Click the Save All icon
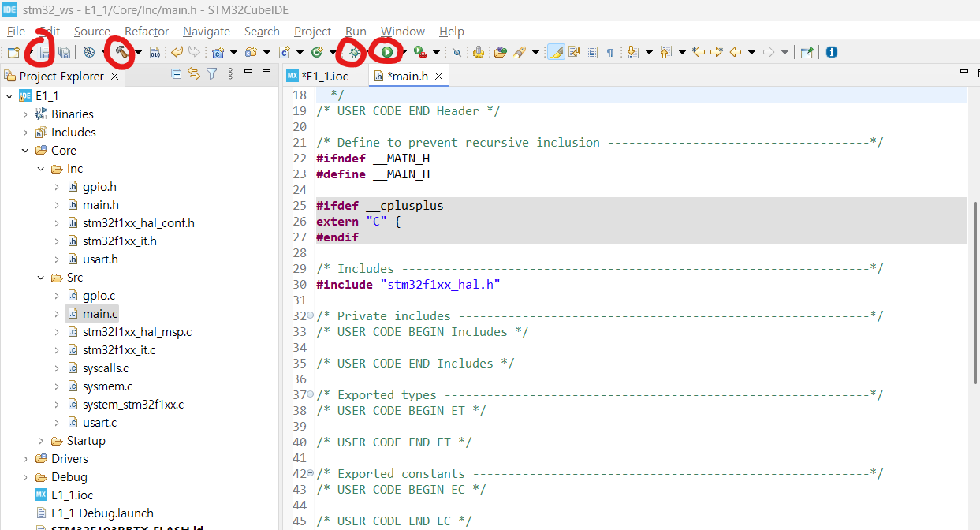 [x=64, y=52]
